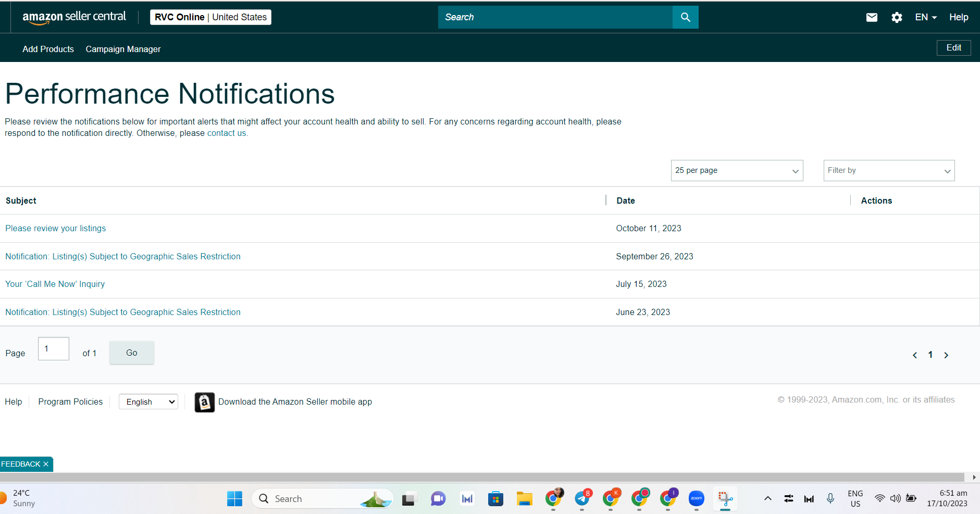Open the Chat video camera taskbar icon
The height and width of the screenshot is (514, 980).
(438, 499)
